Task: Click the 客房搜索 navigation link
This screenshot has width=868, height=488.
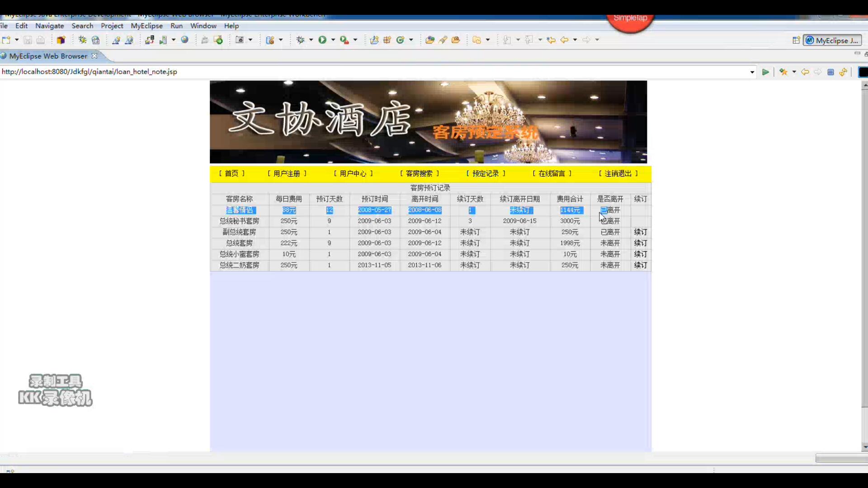Action: pyautogui.click(x=420, y=174)
